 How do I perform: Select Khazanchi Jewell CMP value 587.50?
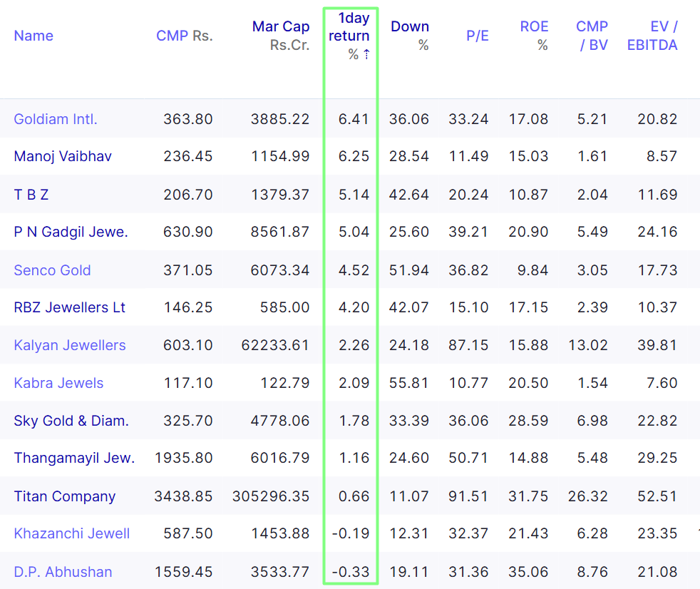(188, 533)
